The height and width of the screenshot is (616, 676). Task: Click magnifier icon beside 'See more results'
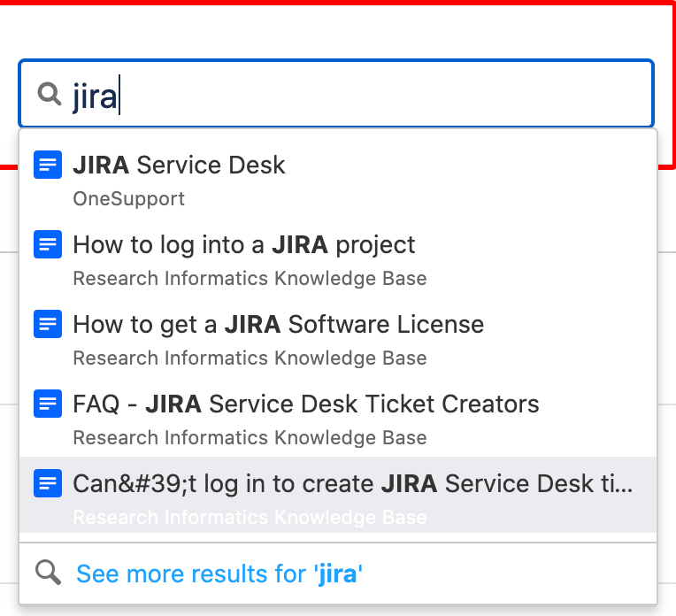coord(48,573)
